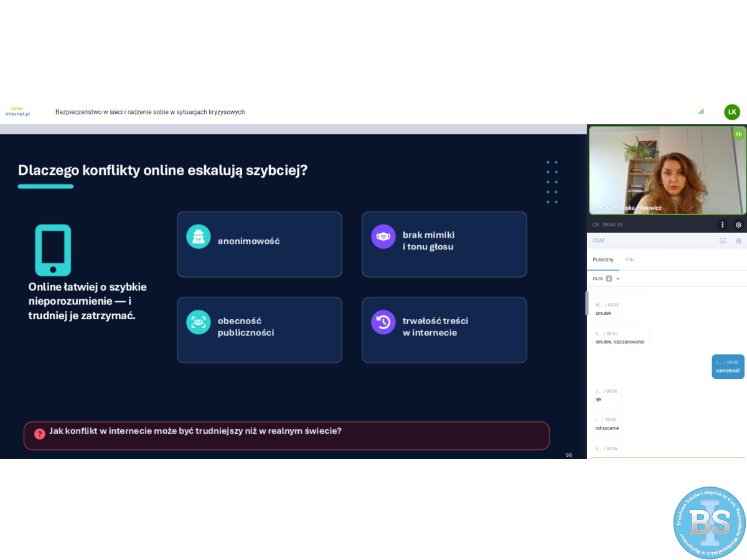
Task: Open the LK user avatar menu
Action: [x=732, y=112]
